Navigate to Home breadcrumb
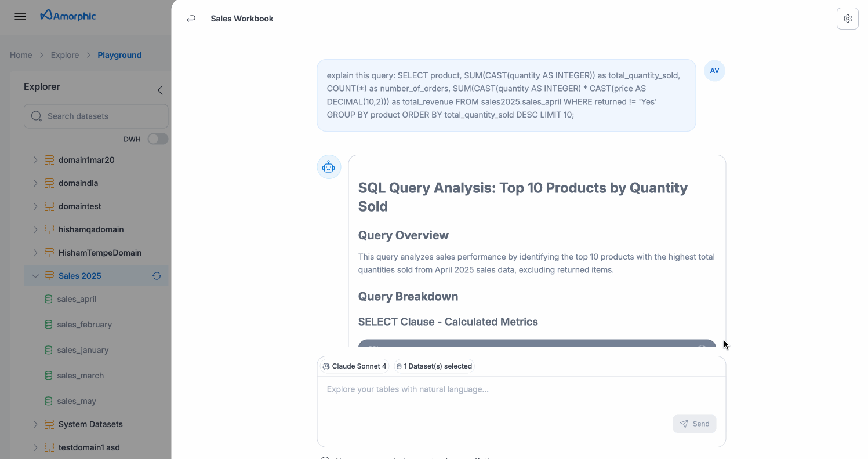Screen dimensions: 868x459 [21, 55]
